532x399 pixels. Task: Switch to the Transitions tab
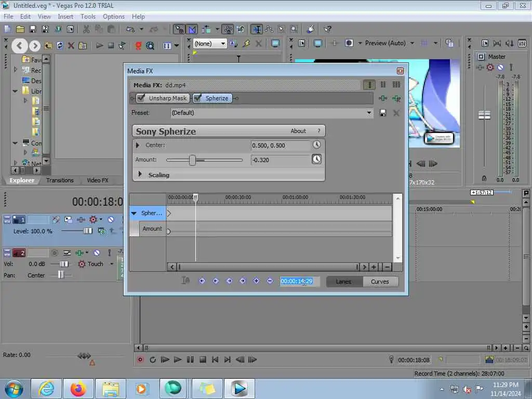[x=60, y=180]
